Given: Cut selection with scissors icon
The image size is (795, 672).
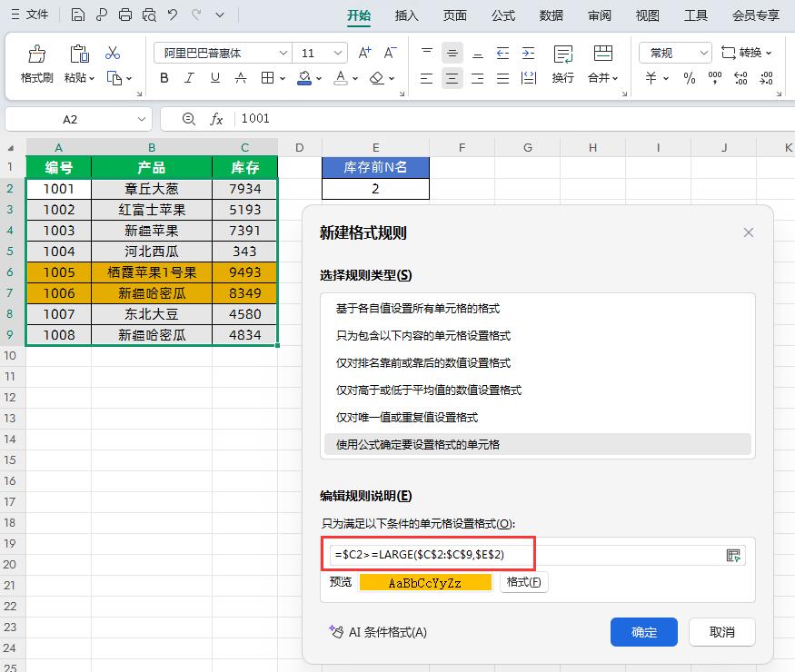Looking at the screenshot, I should 113,53.
